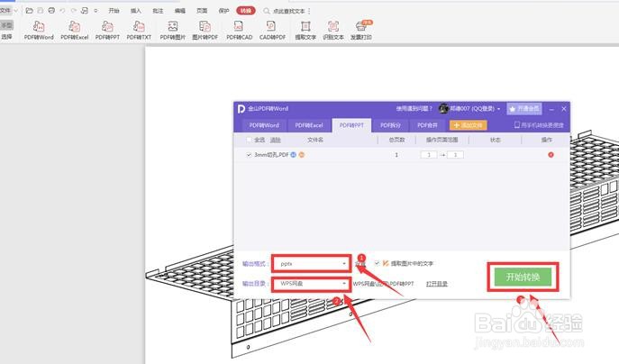Click the orange 添加文件 button

click(x=469, y=125)
